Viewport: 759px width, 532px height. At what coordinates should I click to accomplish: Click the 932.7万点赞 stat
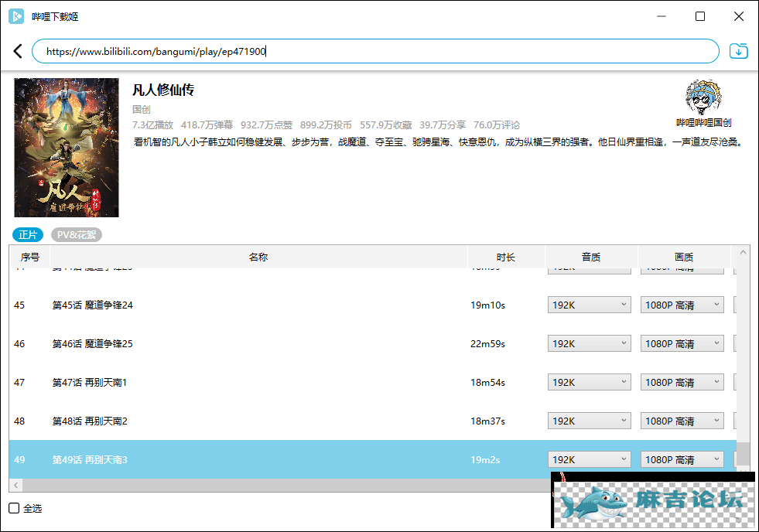(266, 124)
